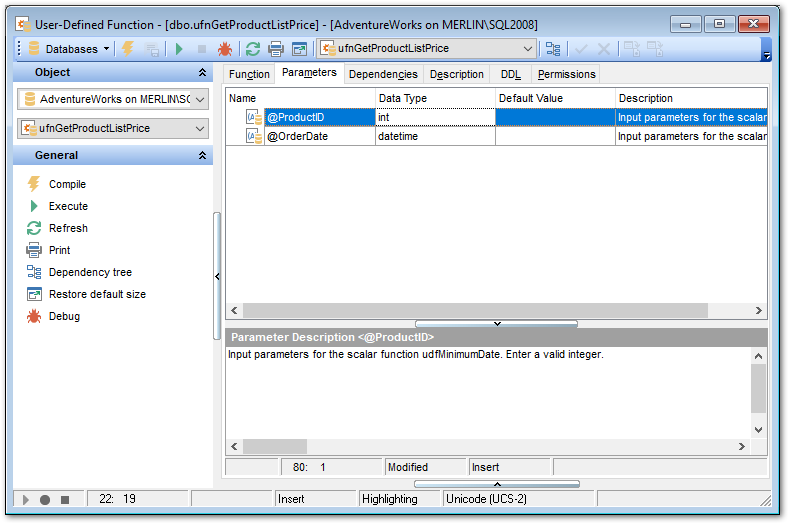Click Execute in the General panel
The image size is (789, 524).
coord(68,206)
